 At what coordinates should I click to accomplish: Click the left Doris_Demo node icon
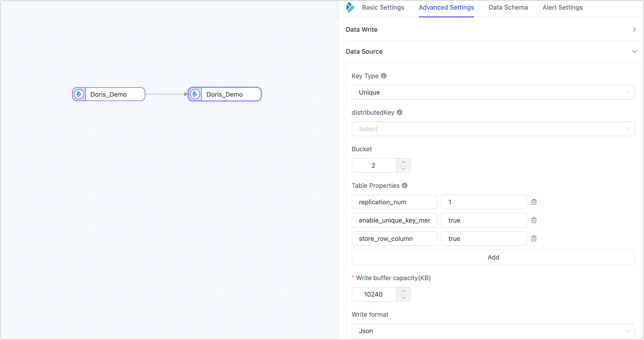pos(79,94)
